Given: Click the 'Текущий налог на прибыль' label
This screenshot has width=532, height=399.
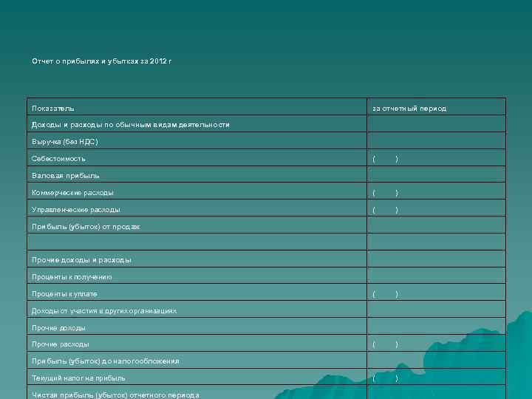Looking at the screenshot, I should pyautogui.click(x=78, y=378).
